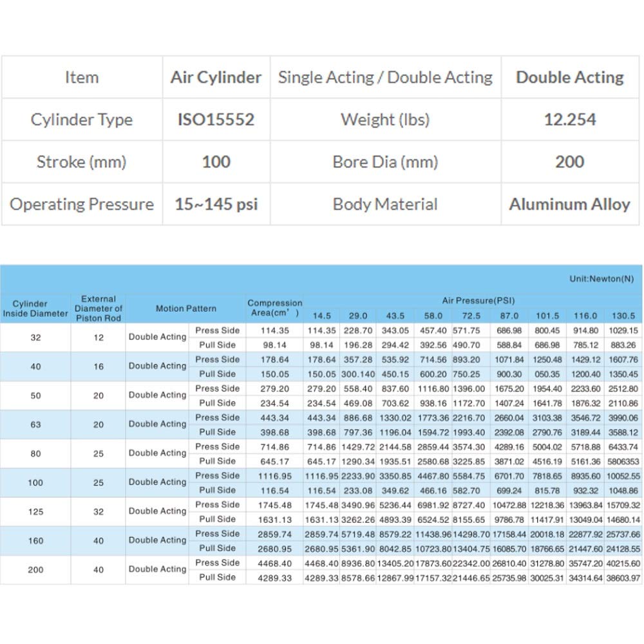This screenshot has width=644, height=644.
Task: Click the '87.0' pressure column header
Action: [x=509, y=316]
